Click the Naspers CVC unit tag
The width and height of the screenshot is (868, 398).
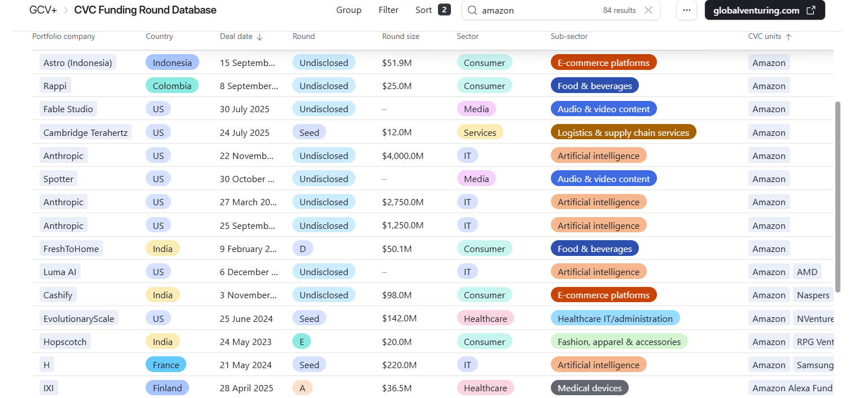(x=813, y=295)
